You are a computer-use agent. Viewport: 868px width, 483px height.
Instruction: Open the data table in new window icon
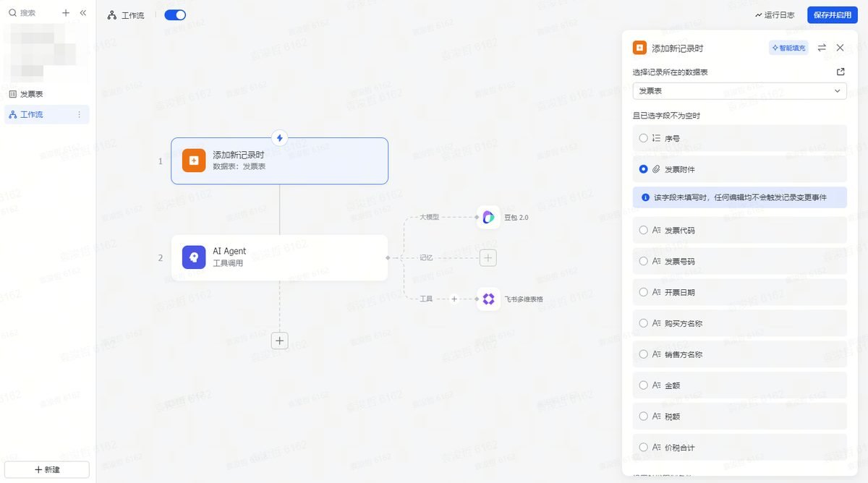click(x=841, y=72)
